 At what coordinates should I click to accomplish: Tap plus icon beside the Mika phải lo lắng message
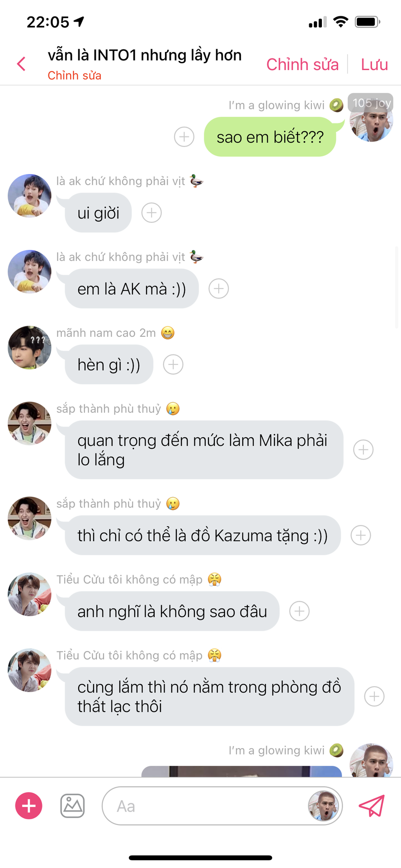tap(363, 450)
